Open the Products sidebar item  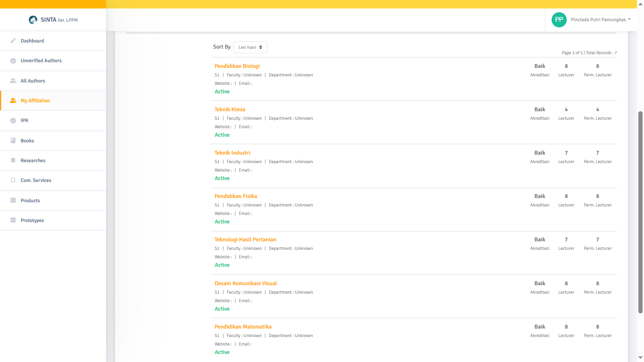(x=53, y=201)
